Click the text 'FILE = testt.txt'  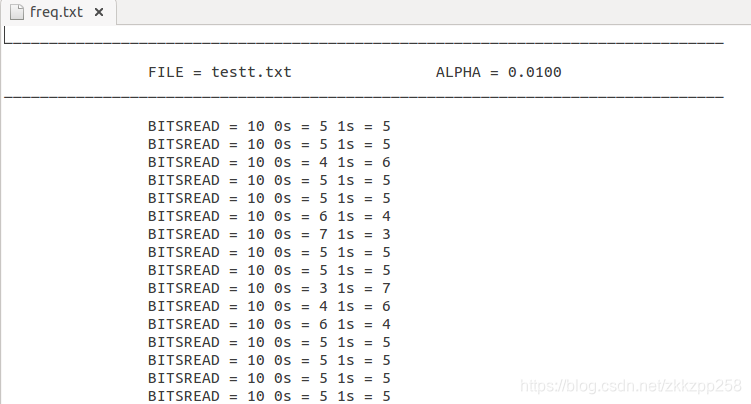tap(219, 72)
